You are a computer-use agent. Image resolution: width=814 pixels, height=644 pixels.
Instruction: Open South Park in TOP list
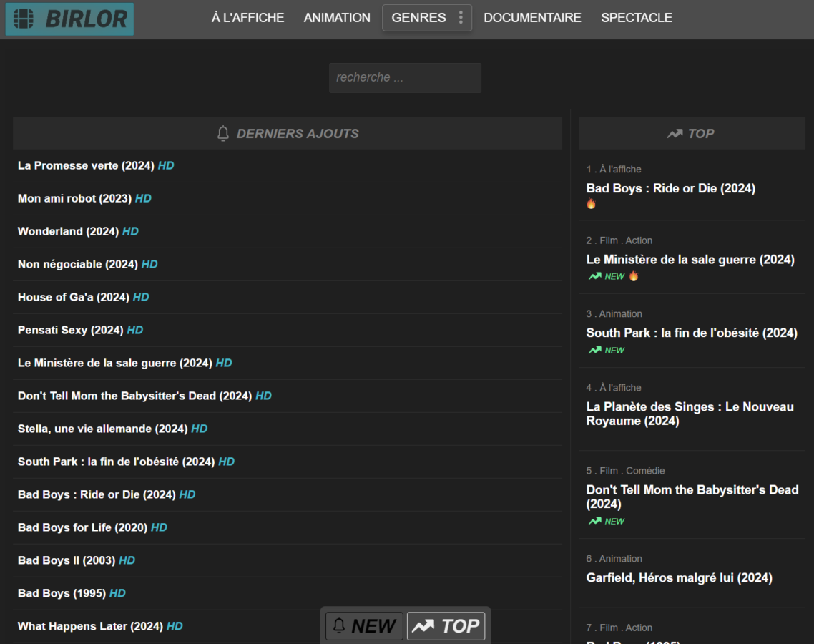692,333
